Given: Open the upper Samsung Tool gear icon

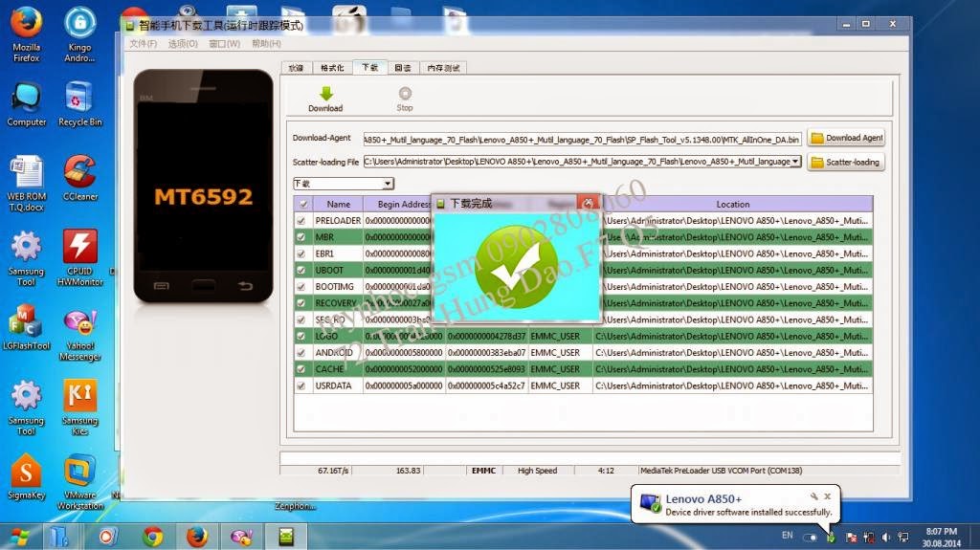Looking at the screenshot, I should coord(26,258).
